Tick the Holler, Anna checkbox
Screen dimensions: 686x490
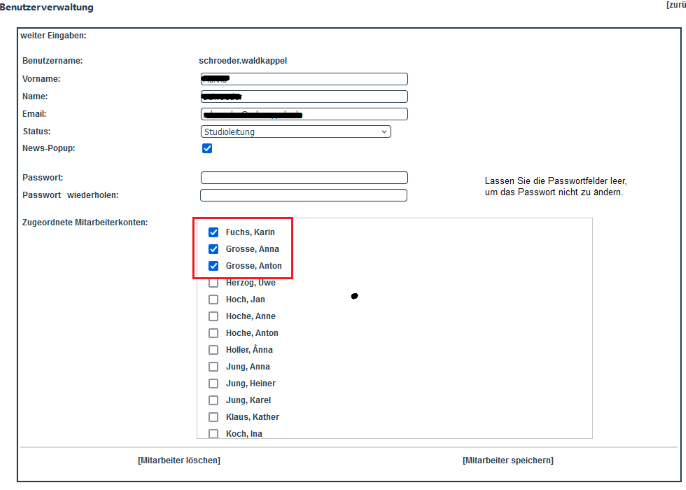click(x=213, y=350)
